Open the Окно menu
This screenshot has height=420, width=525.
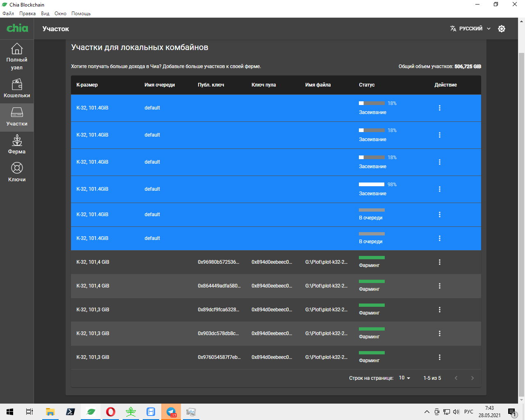[60, 14]
